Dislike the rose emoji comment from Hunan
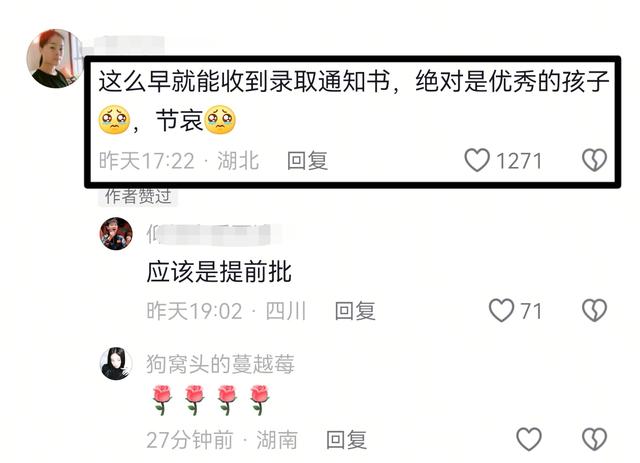Screen dimensions: 640x463 594,439
